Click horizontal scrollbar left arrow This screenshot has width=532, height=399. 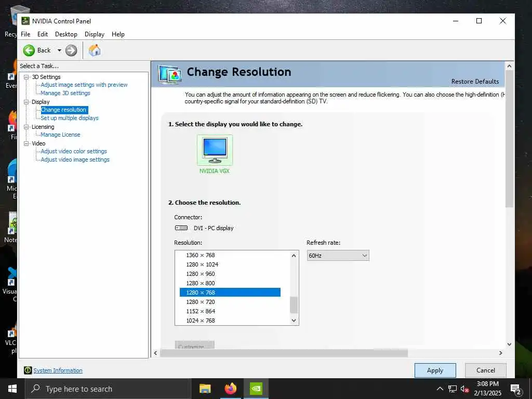coord(155,353)
